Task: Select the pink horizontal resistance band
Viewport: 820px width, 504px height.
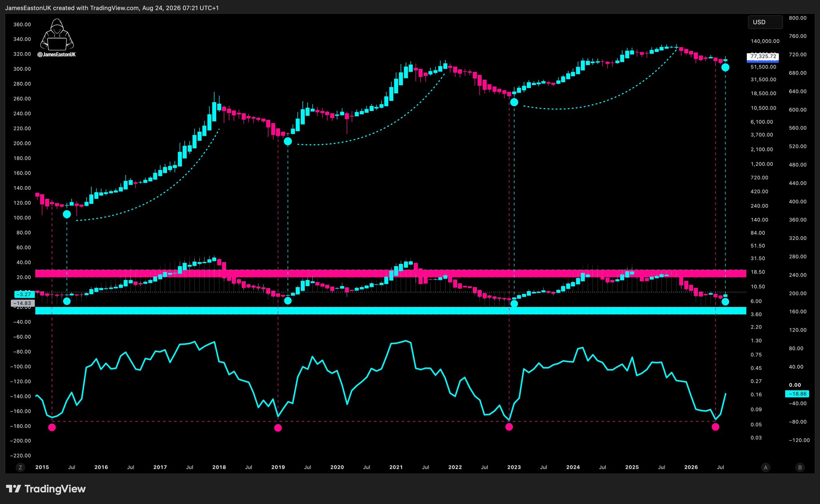Action: [x=391, y=273]
